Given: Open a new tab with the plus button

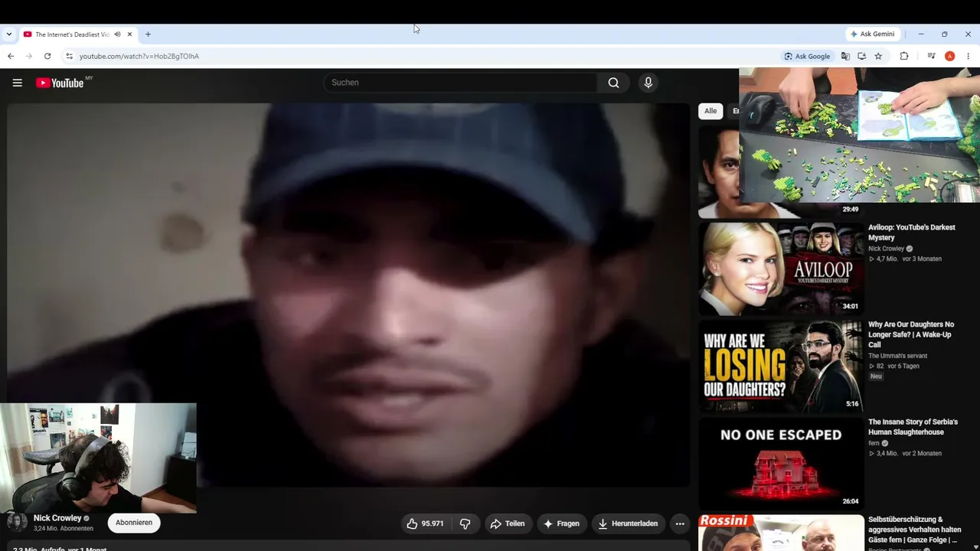Looking at the screenshot, I should [148, 34].
